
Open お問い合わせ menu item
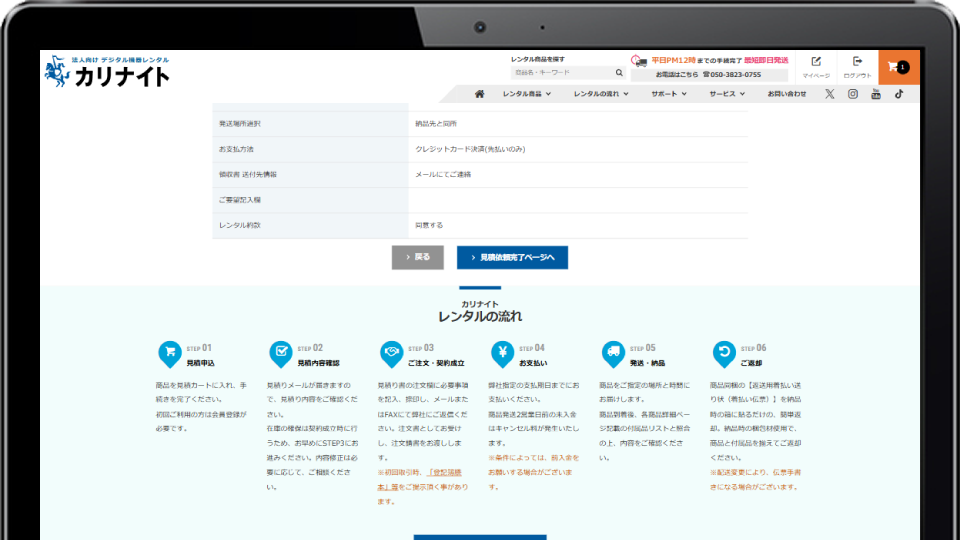pos(787,94)
